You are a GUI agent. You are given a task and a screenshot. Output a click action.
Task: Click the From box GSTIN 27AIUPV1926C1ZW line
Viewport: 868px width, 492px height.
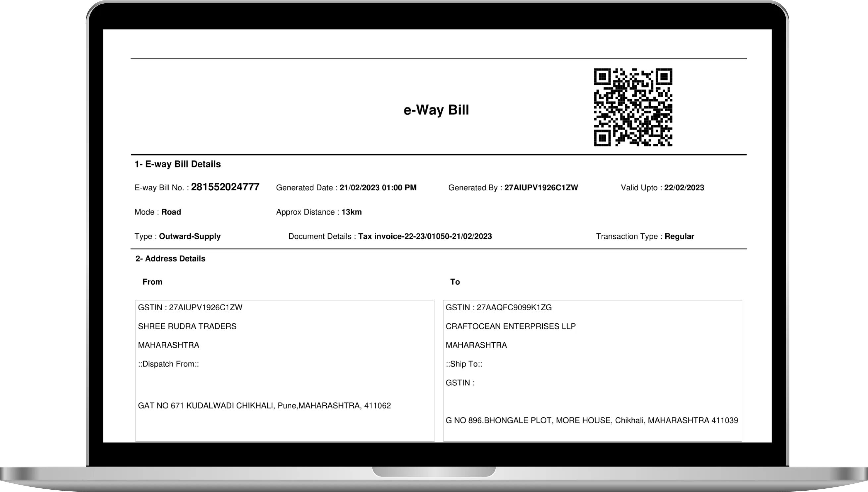coord(190,308)
